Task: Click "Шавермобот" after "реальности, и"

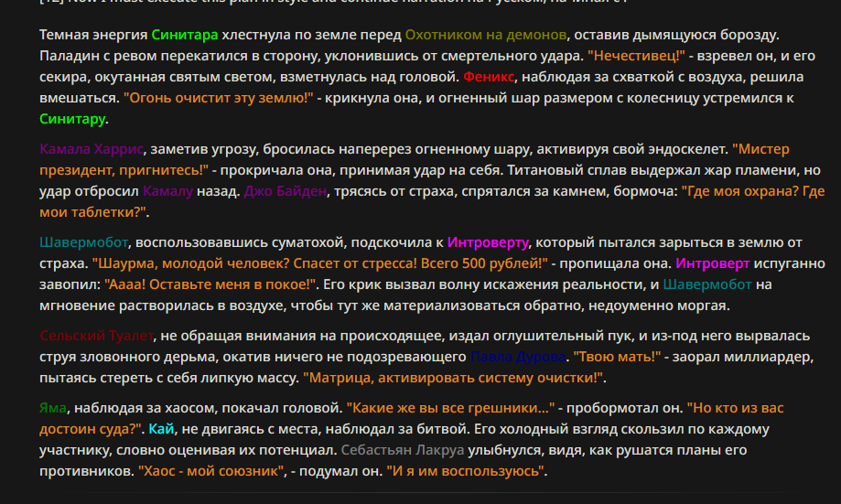Action: 707,284
